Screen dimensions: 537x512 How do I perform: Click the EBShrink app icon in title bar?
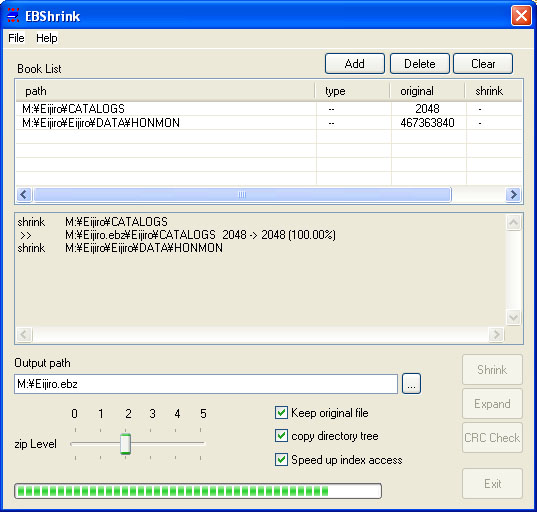tap(13, 16)
